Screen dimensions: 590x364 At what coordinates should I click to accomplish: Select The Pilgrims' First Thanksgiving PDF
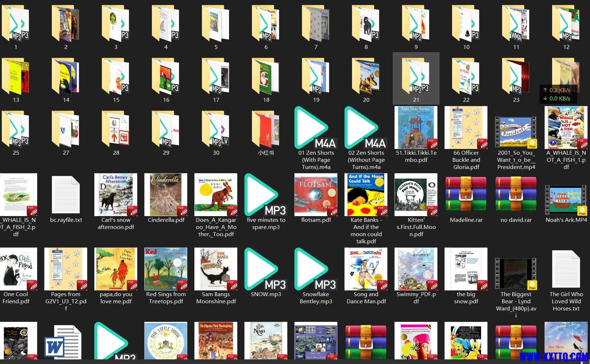pos(216,341)
